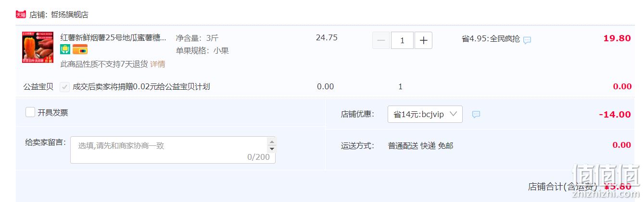Check the 开具发票 invoice checkbox

30,112
